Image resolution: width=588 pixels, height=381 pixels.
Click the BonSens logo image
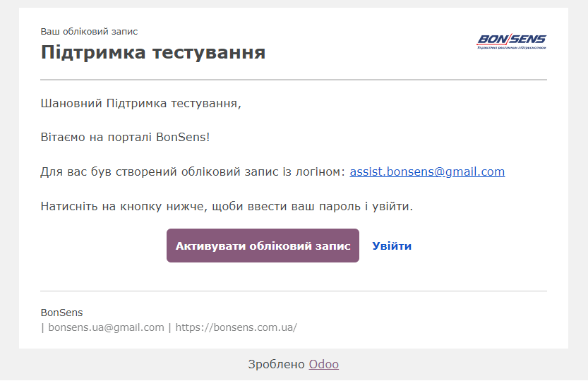click(511, 40)
